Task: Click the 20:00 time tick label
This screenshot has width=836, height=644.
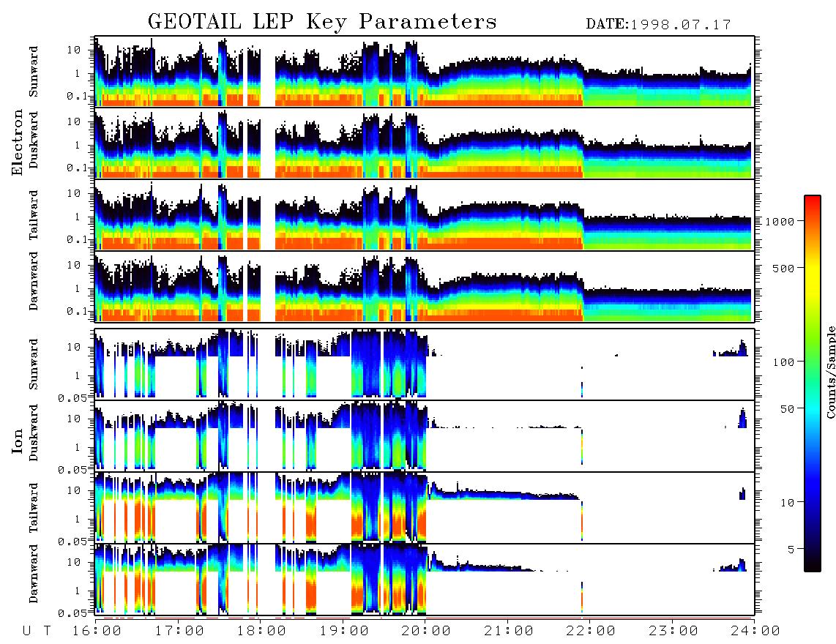Action: 426,631
